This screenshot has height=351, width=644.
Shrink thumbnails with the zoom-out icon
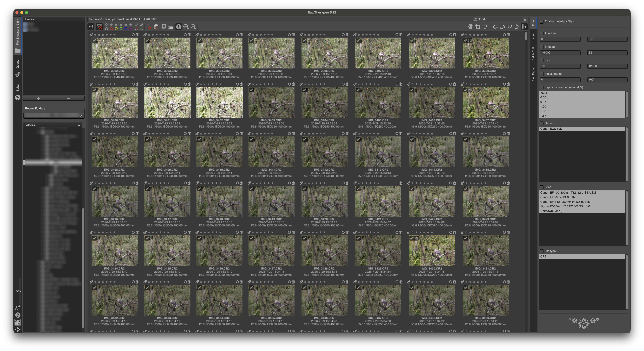pos(186,27)
